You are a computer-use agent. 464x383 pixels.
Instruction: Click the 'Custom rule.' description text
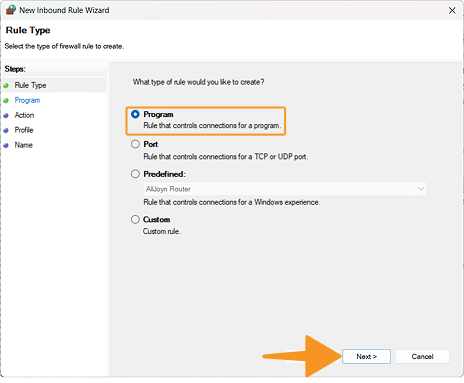click(162, 231)
